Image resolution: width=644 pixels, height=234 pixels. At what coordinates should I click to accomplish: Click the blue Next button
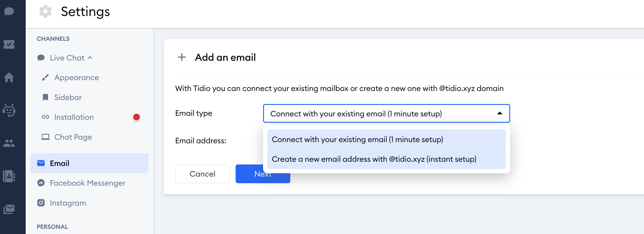[x=263, y=174]
